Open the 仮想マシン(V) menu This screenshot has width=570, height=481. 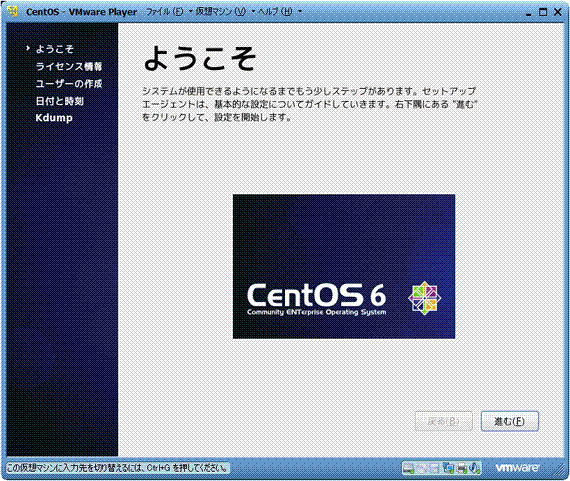pos(221,12)
